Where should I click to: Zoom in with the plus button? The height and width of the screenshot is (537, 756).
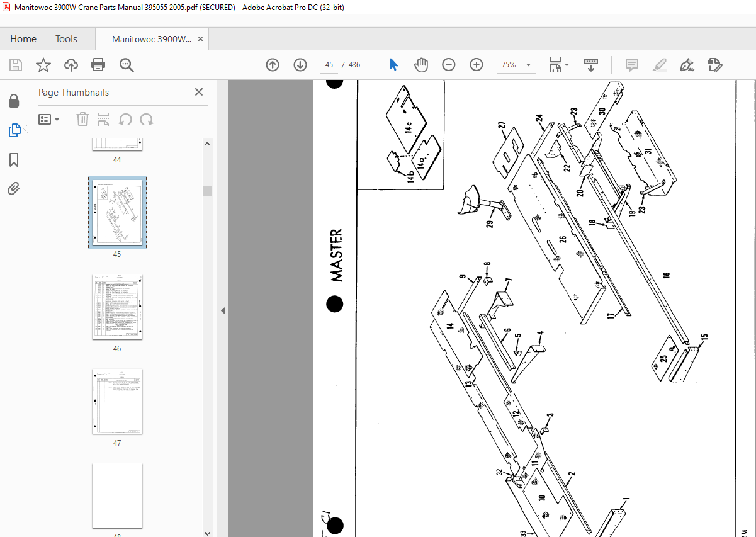(x=477, y=65)
